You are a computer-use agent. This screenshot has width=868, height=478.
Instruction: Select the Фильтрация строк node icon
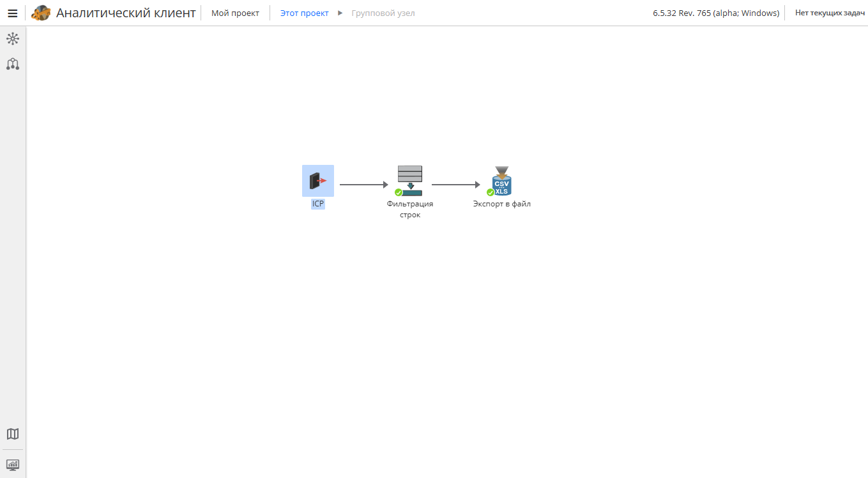(410, 181)
